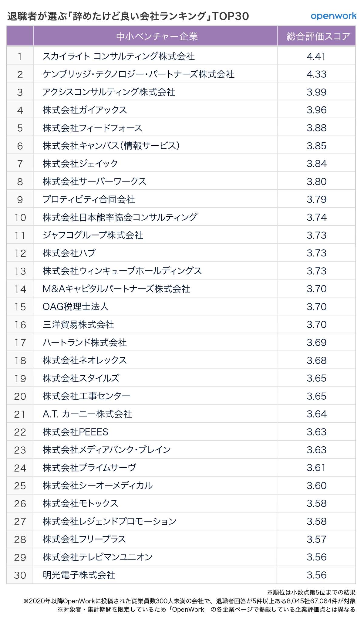This screenshot has width=364, height=619.
Task: Open M&Aキャピタルパートナーズ株式会社 entry
Action: click(x=116, y=289)
